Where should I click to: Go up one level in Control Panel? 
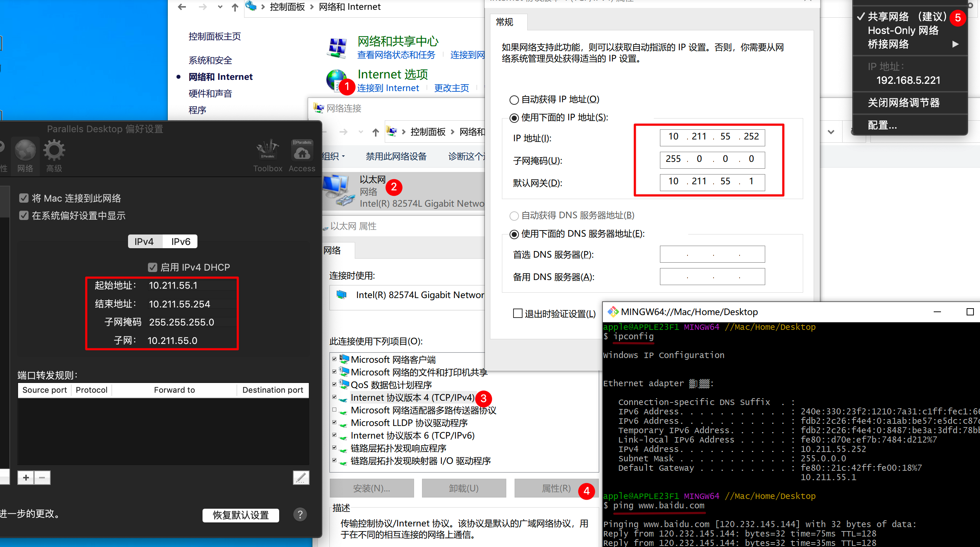click(x=235, y=7)
